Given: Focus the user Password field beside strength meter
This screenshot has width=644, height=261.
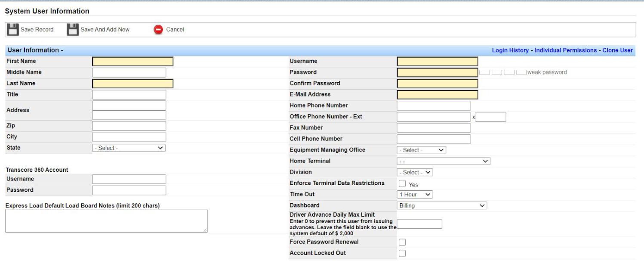Looking at the screenshot, I should click(x=437, y=72).
